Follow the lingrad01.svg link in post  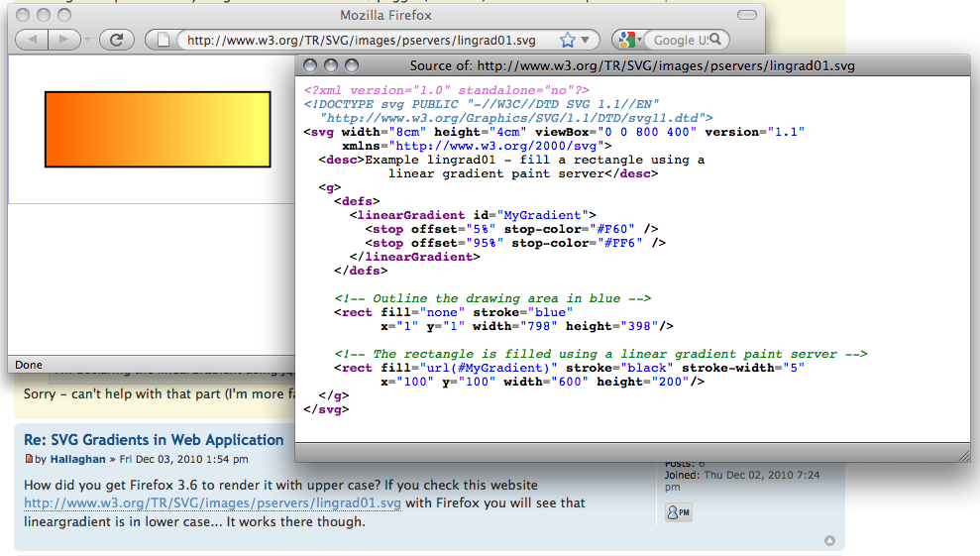click(x=212, y=502)
